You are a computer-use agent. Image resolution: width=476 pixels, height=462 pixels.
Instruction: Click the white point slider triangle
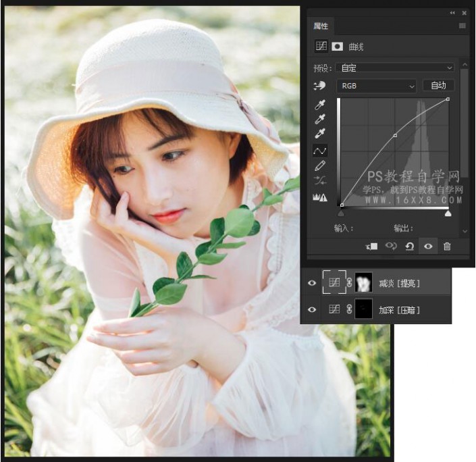tap(448, 213)
